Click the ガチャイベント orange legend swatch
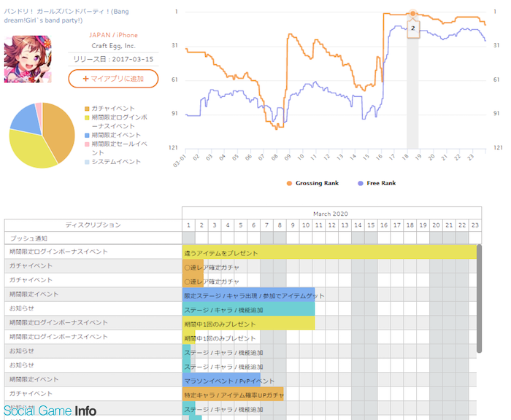The image size is (511, 420). pyautogui.click(x=87, y=109)
